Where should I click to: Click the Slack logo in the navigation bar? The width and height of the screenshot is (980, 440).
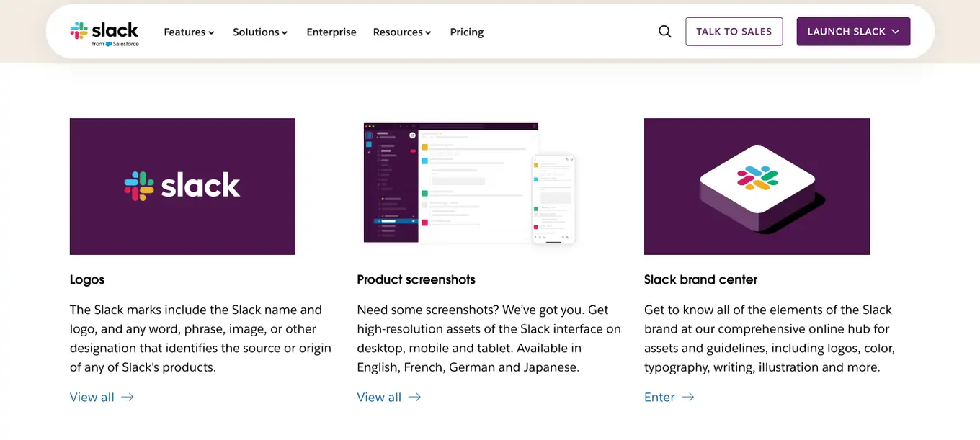104,31
